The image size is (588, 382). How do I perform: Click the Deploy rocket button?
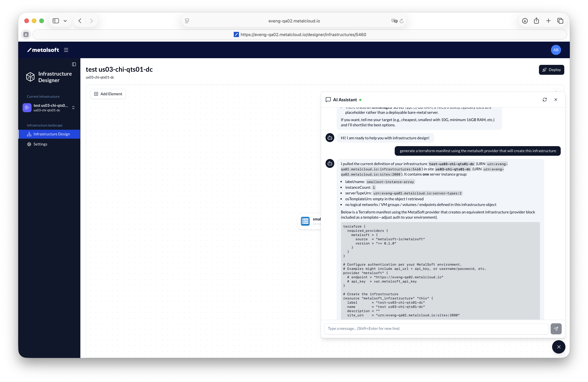(x=551, y=70)
